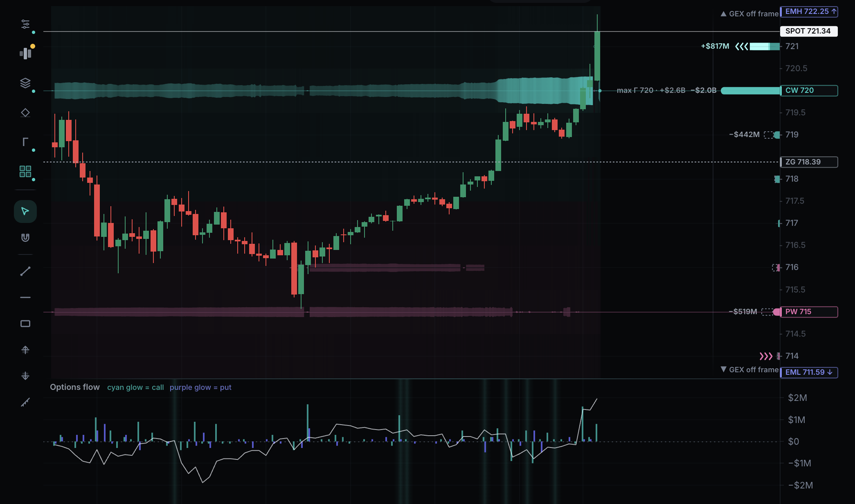Click the EMH 722.25 level tag

pyautogui.click(x=809, y=12)
